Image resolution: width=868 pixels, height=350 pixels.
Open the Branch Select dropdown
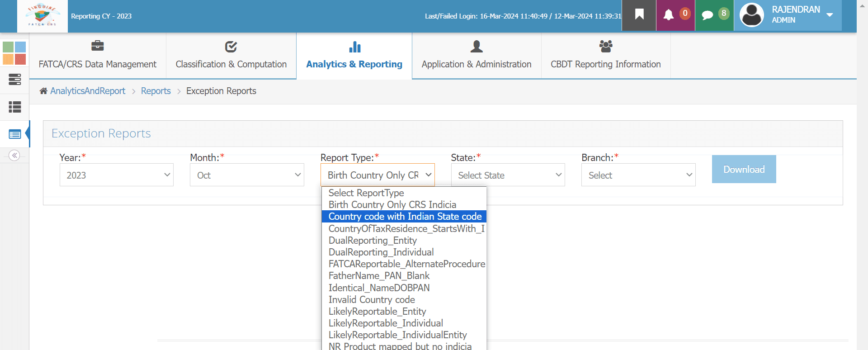(638, 175)
